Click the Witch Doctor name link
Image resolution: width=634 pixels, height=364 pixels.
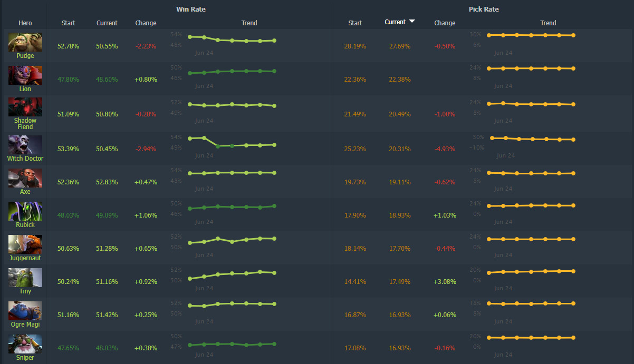[x=25, y=159]
